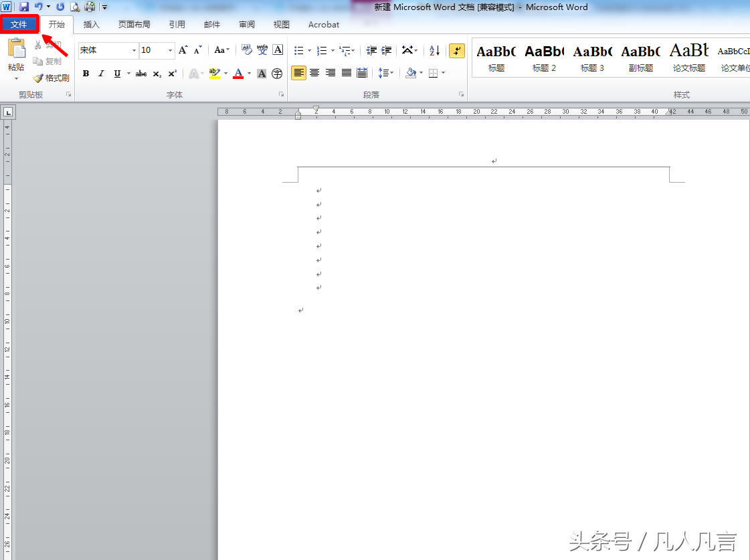750x560 pixels.
Task: Open the 文件 (File) menu tab
Action: click(x=19, y=25)
